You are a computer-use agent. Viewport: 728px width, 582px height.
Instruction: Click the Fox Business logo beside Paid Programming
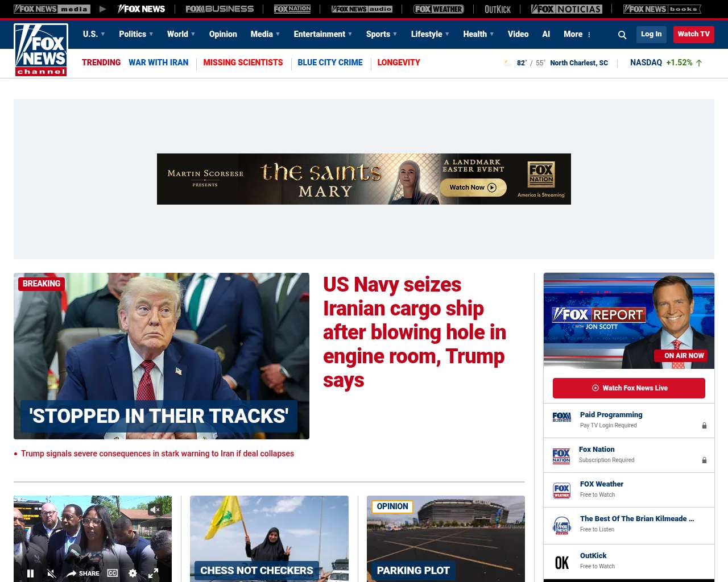562,417
